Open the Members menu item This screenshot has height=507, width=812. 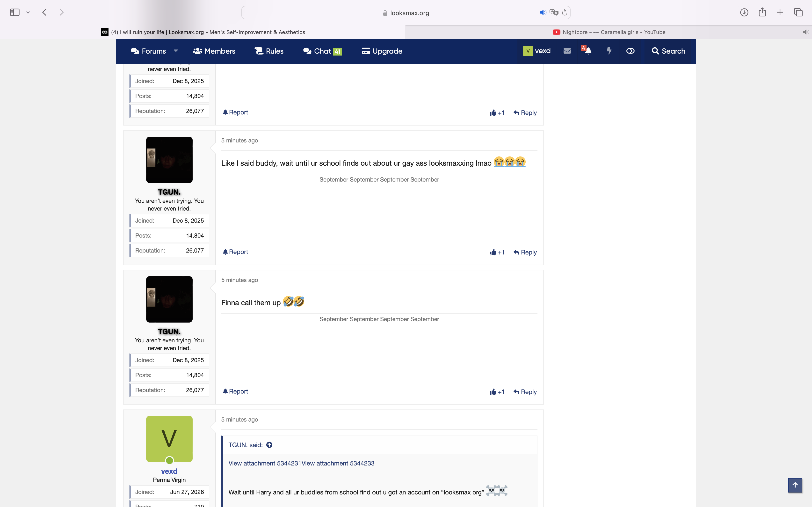tap(214, 51)
